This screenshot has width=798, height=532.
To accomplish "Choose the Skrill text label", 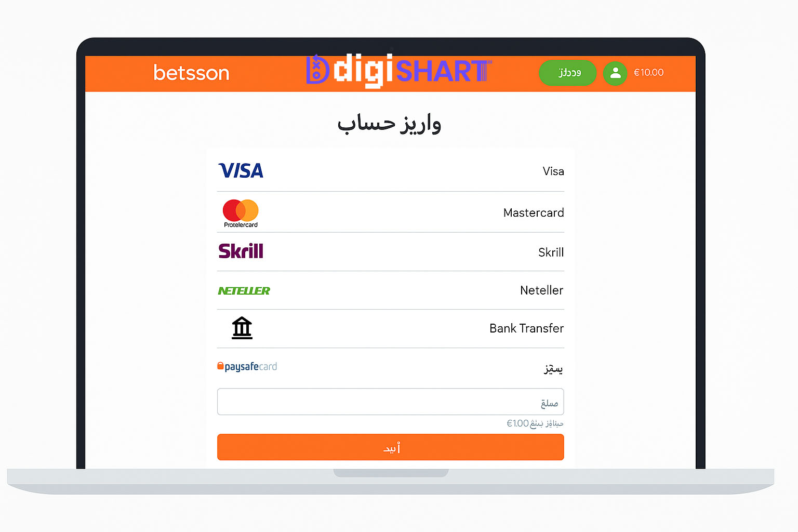I will 551,252.
